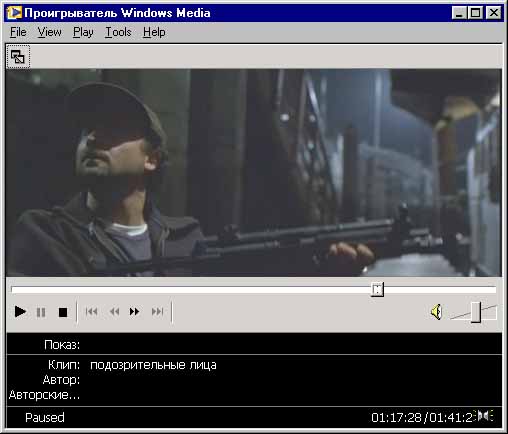Click the Fast Forward icon
This screenshot has width=508, height=434.
[x=134, y=312]
